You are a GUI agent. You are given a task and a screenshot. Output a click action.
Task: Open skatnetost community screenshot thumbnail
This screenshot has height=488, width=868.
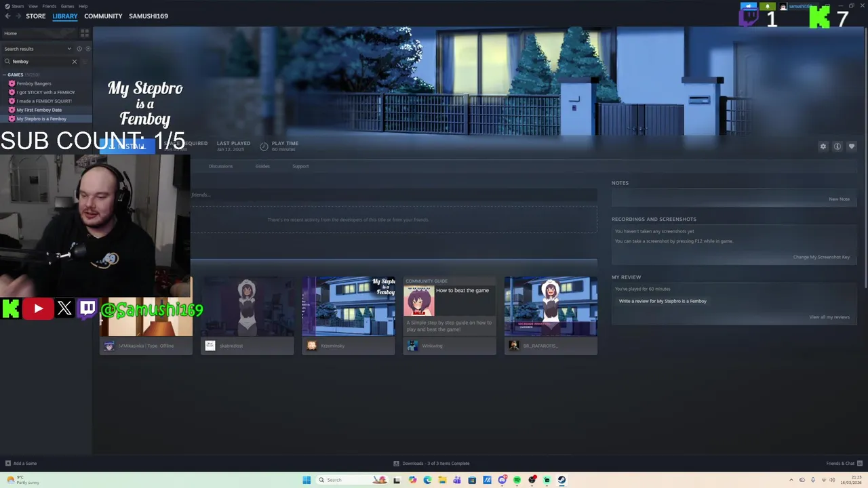tap(248, 306)
